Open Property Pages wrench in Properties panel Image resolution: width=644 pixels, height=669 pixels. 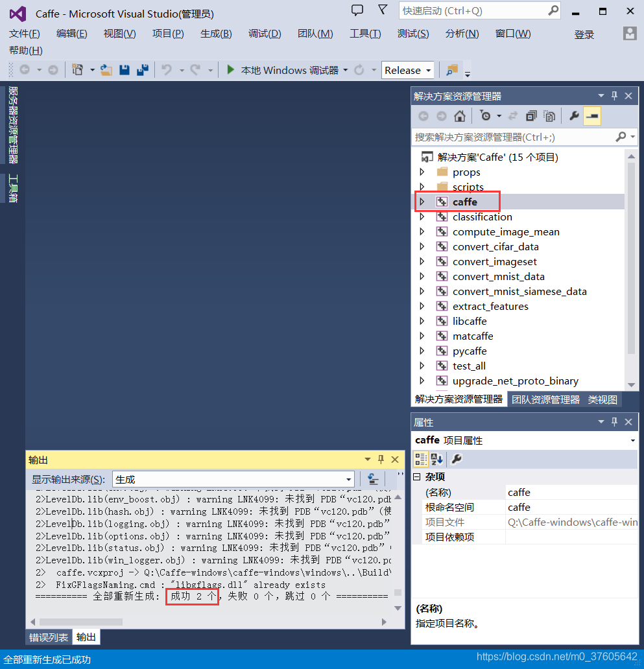[x=457, y=459]
